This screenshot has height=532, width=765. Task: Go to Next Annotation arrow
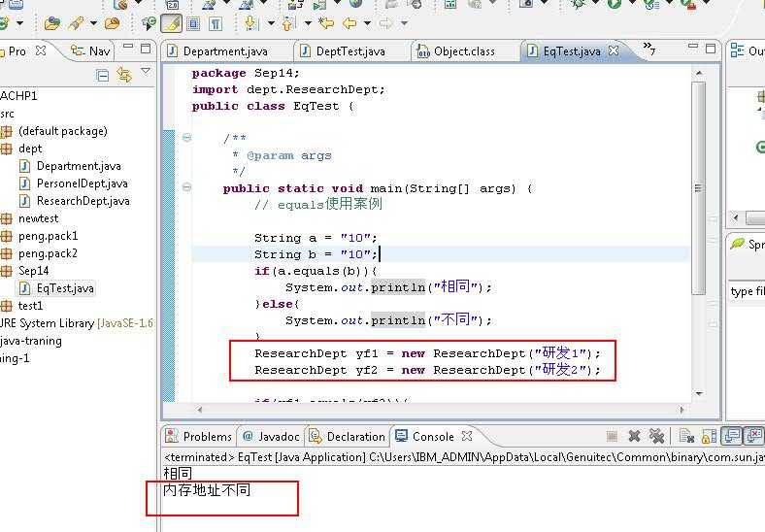click(250, 23)
